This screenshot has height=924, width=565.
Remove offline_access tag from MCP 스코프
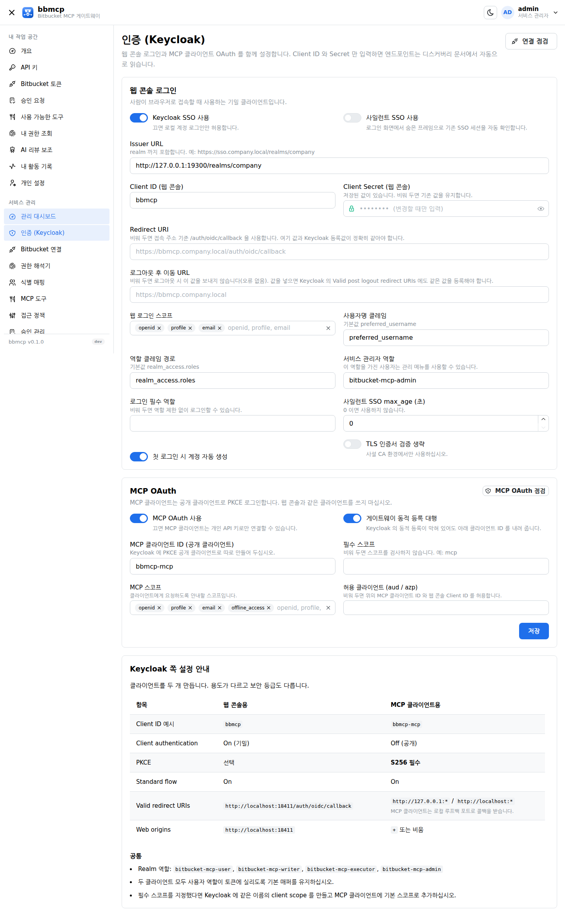coord(269,608)
